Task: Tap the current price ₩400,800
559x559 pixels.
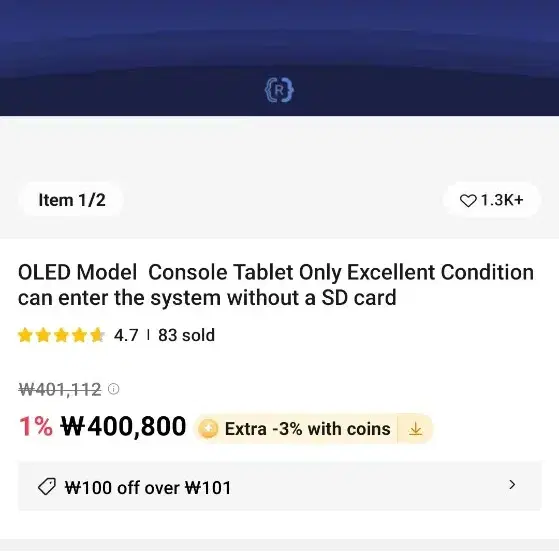Action: [x=123, y=427]
